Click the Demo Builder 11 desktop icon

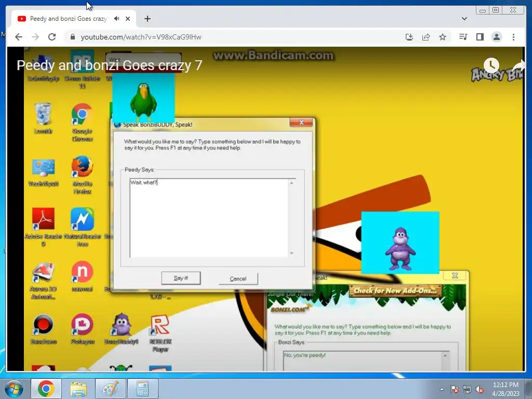[x=82, y=70]
